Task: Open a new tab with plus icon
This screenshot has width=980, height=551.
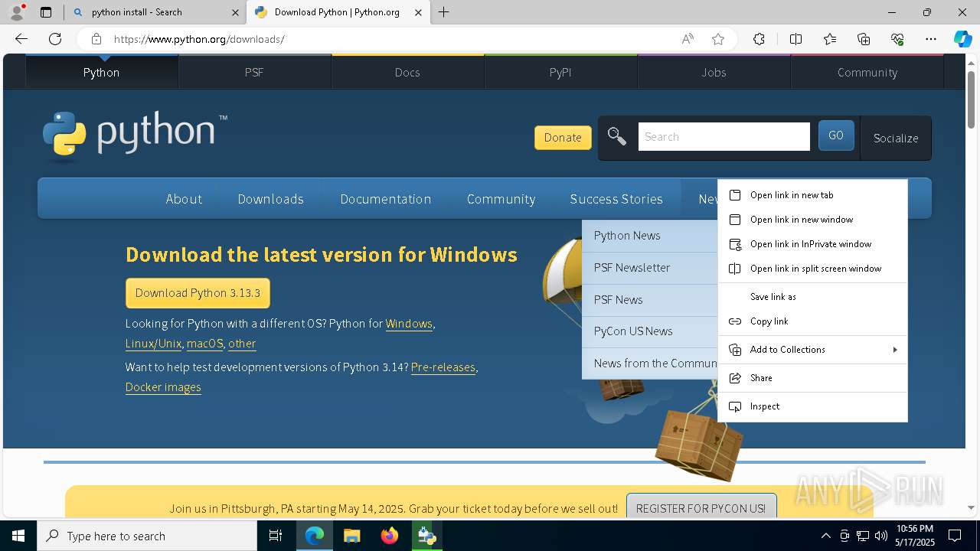Action: point(444,12)
